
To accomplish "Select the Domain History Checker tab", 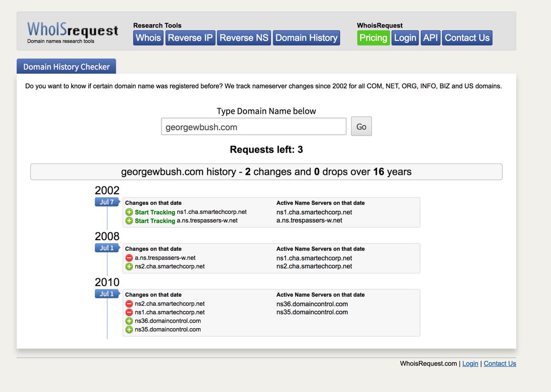I will pyautogui.click(x=67, y=67).
